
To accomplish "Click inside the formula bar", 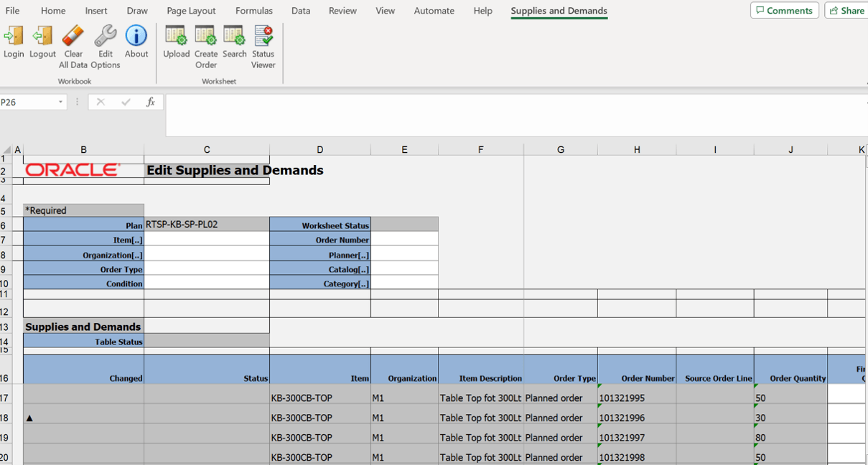I will tap(515, 115).
